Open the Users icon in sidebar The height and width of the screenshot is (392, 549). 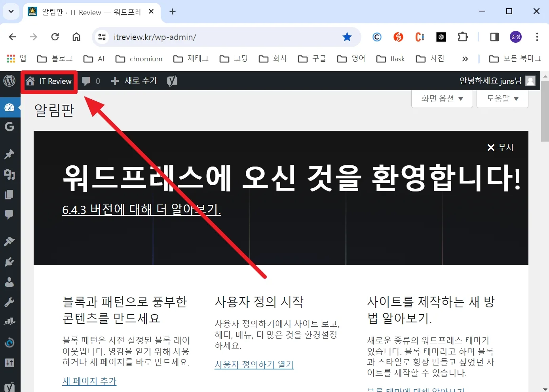[x=9, y=282]
